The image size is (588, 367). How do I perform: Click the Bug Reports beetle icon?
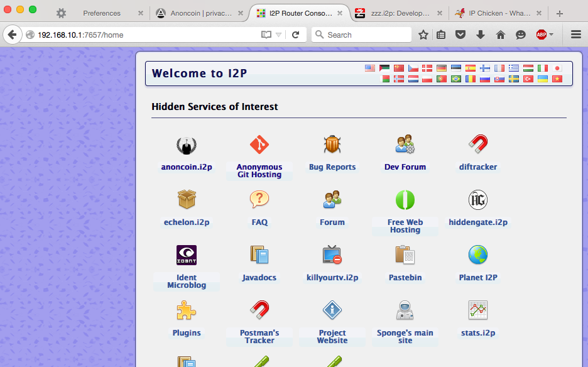tap(332, 145)
